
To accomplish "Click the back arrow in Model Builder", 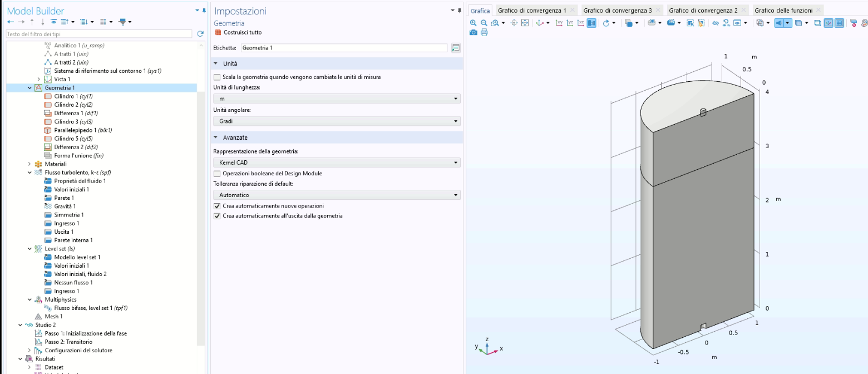I will click(11, 22).
